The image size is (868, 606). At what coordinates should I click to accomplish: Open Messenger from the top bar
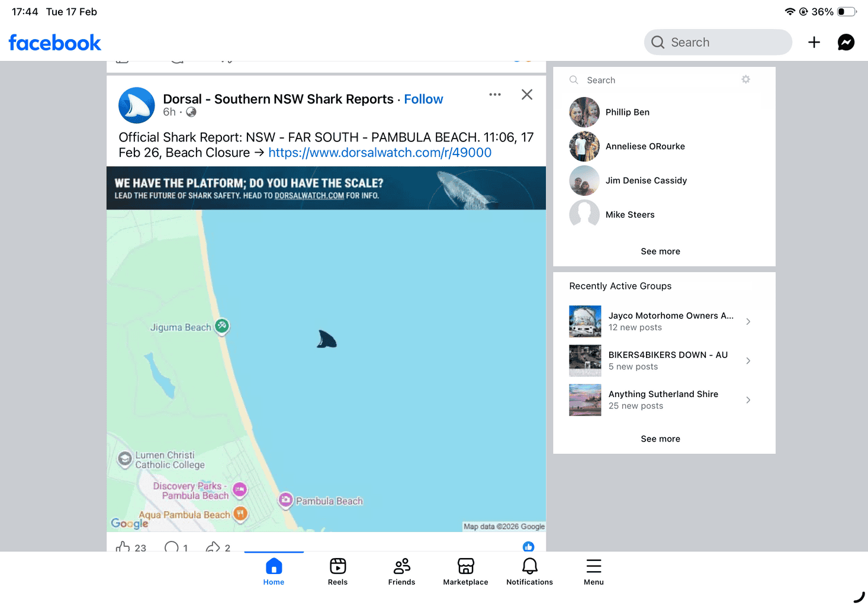point(846,42)
